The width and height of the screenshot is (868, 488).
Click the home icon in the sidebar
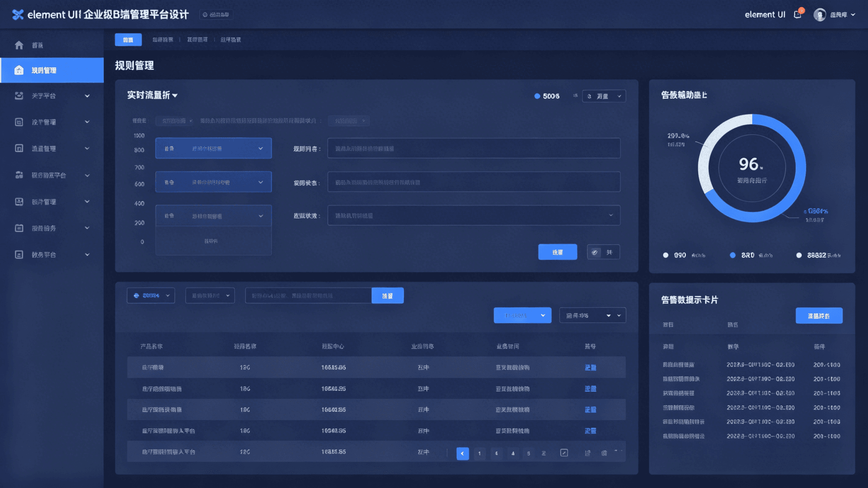tap(19, 45)
